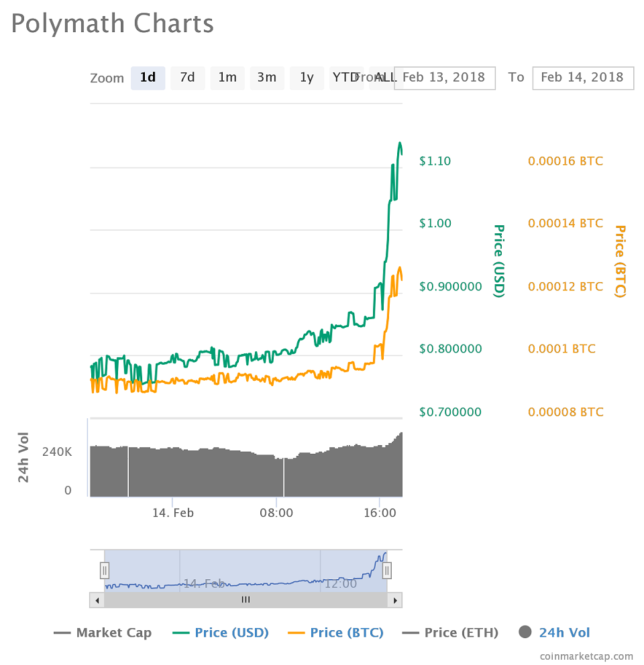The width and height of the screenshot is (644, 665).
Task: Click the vertical Price (USD) axis title
Action: pos(499,261)
